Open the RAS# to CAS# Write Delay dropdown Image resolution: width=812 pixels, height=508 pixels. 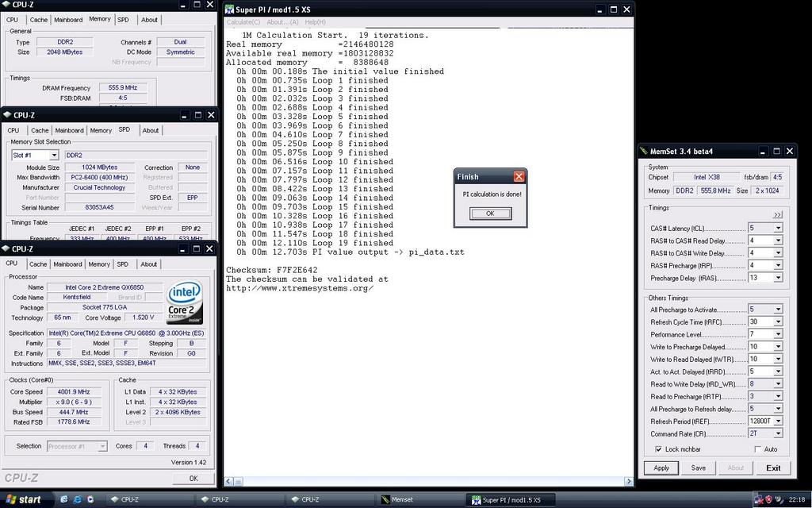778,253
